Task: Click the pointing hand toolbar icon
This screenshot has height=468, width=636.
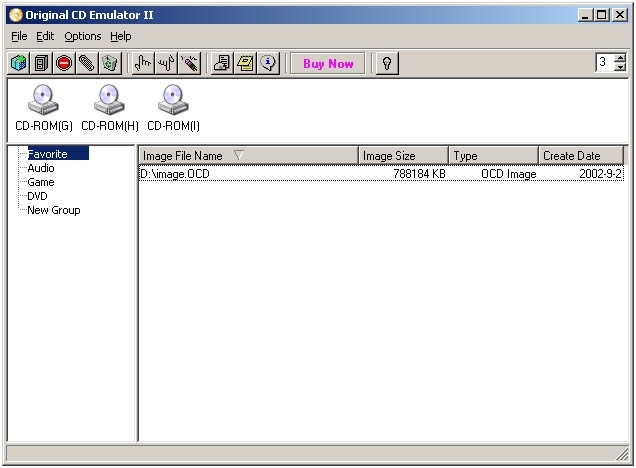Action: [143, 63]
